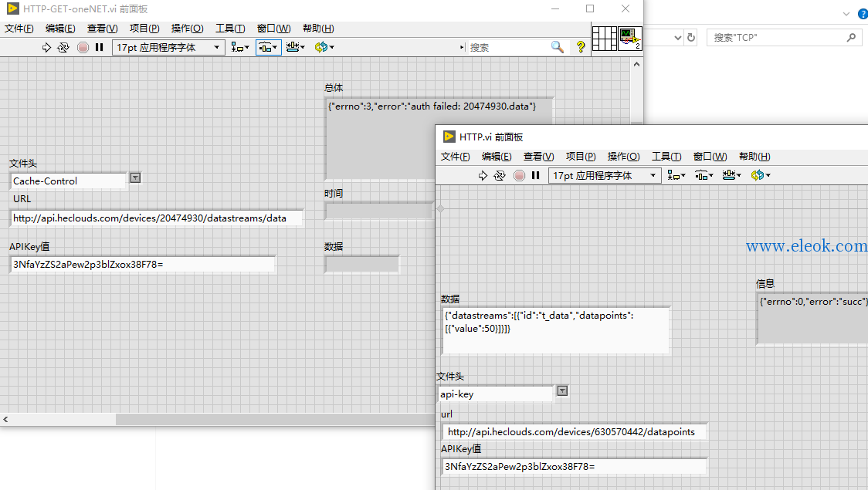Open Align Objects menu in HTTP-GET-oneNET toolbar

click(x=240, y=48)
